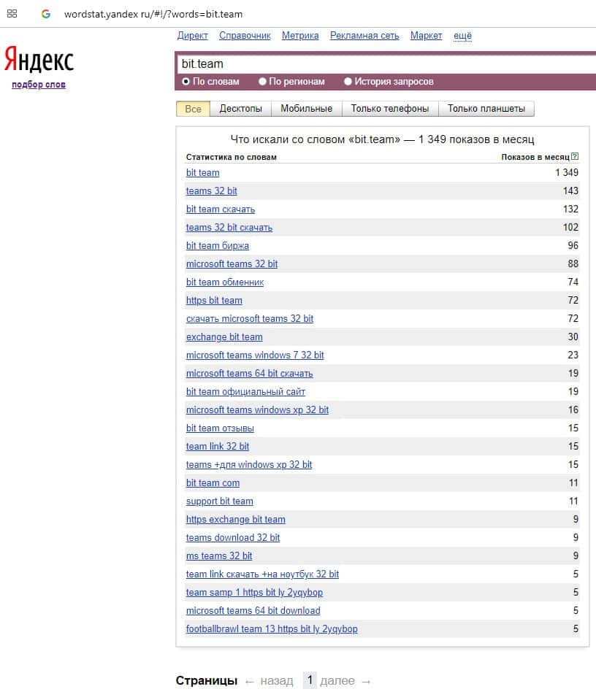Viewport: 596px width, 700px height.
Task: Open the https bit team link
Action: coord(214,301)
